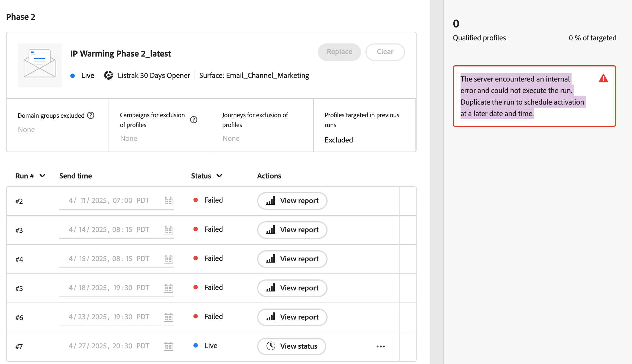View report for failed run #6
This screenshot has width=632, height=364.
click(x=292, y=317)
